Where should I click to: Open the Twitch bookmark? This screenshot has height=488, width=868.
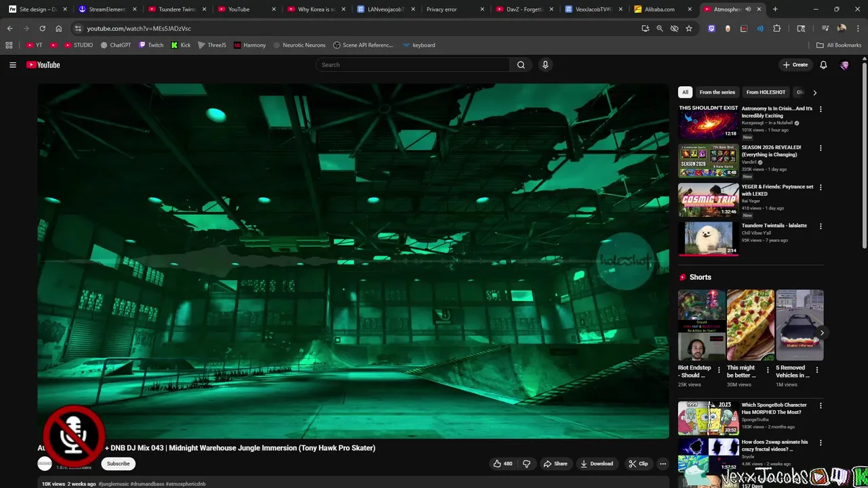click(151, 45)
